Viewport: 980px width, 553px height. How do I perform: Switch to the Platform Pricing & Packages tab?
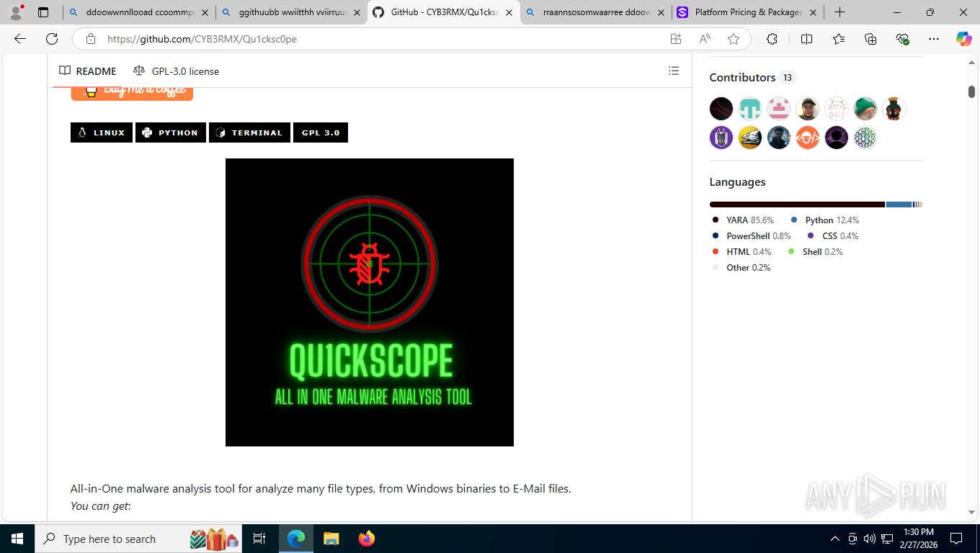(748, 12)
